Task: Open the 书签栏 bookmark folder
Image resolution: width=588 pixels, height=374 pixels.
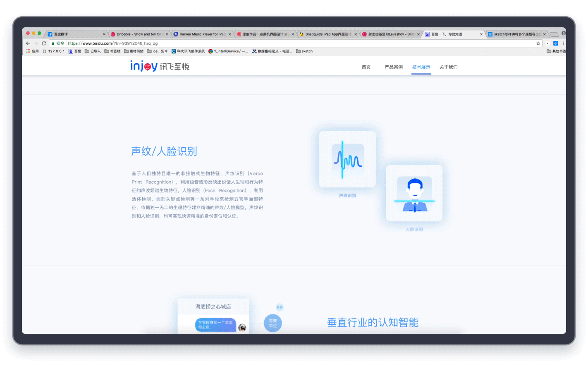Action: tap(112, 51)
